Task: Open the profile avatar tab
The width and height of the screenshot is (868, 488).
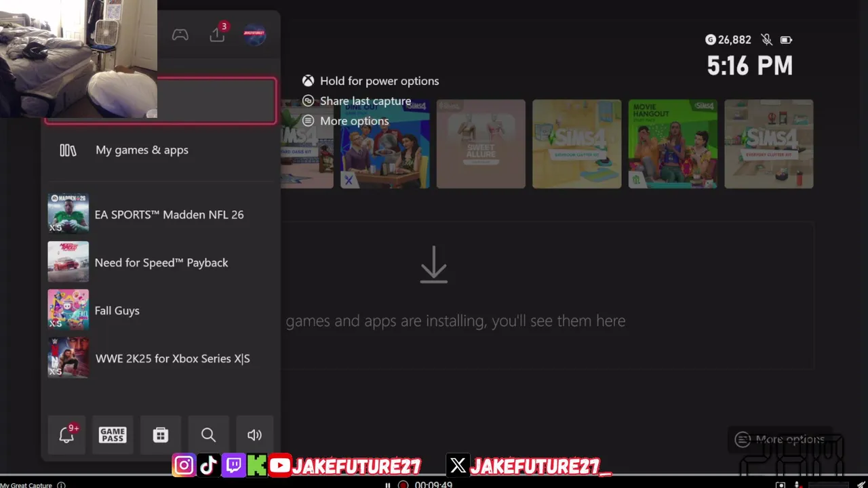Action: pos(255,35)
